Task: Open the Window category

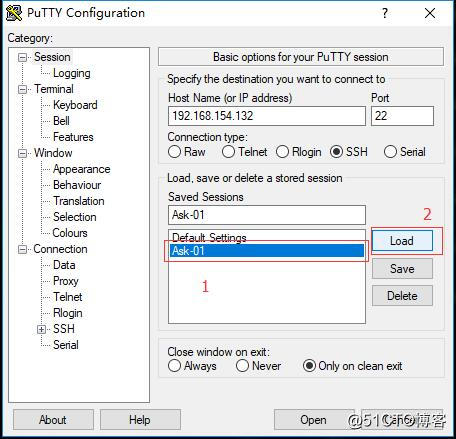Action: (53, 153)
